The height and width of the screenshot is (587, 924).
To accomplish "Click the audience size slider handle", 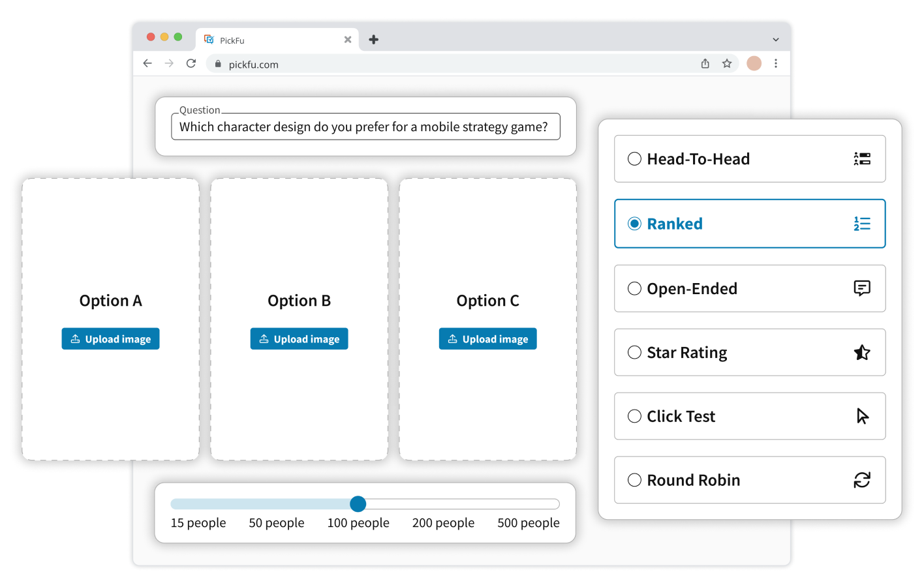I will click(358, 504).
